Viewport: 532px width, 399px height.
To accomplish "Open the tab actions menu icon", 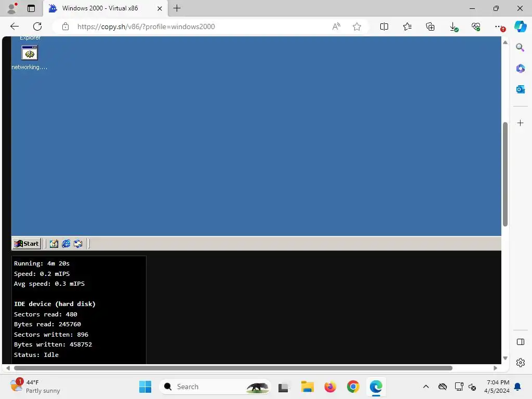I will 31,8.
